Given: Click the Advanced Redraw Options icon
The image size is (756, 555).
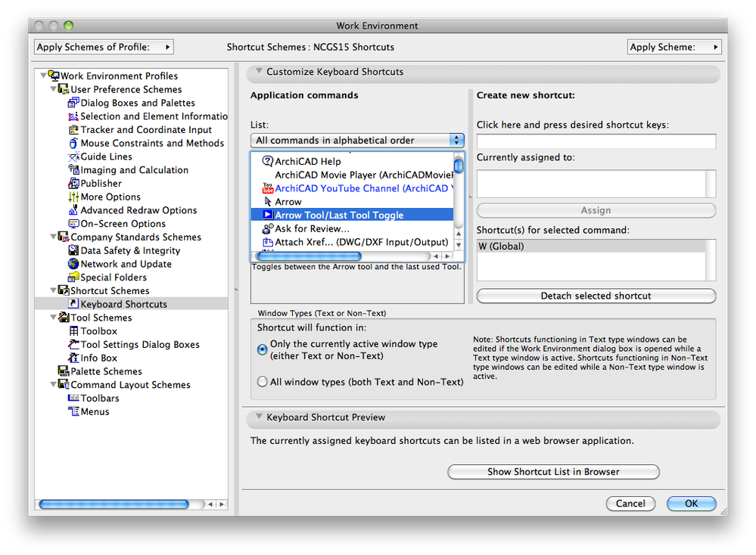Looking at the screenshot, I should click(73, 210).
